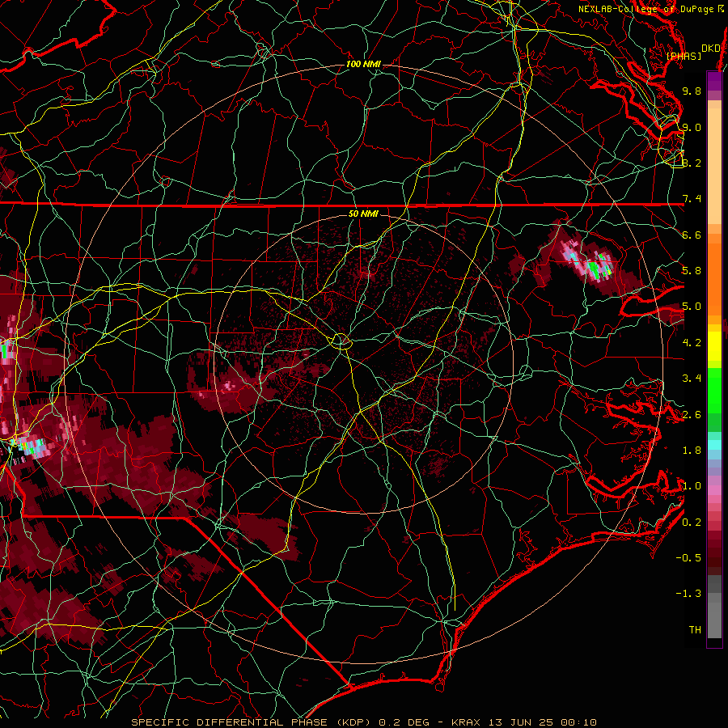Click the 1.8 value on color scale
Viewport: 728px width, 728px height.
tap(692, 451)
